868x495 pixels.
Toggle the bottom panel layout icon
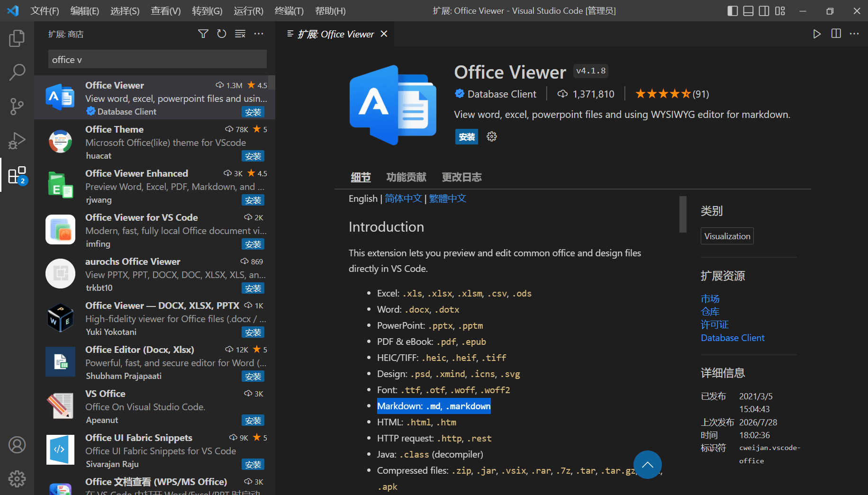pos(748,10)
